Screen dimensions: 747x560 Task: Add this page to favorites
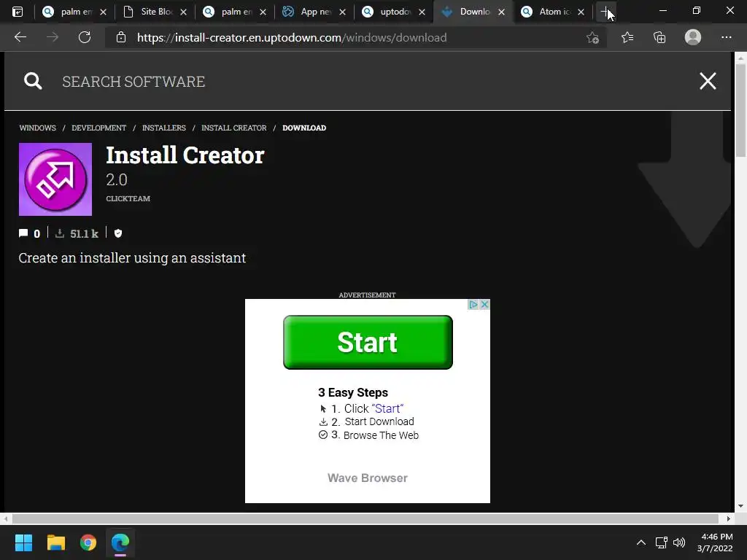click(x=592, y=37)
